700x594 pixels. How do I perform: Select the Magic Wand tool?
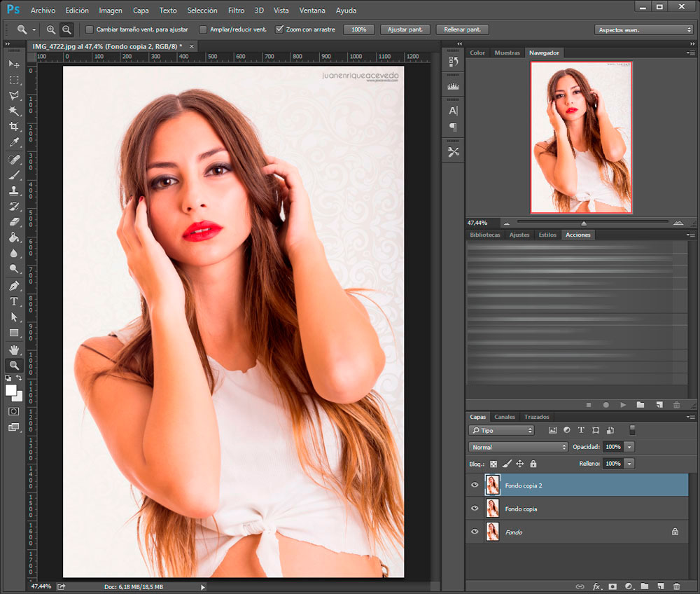[14, 111]
